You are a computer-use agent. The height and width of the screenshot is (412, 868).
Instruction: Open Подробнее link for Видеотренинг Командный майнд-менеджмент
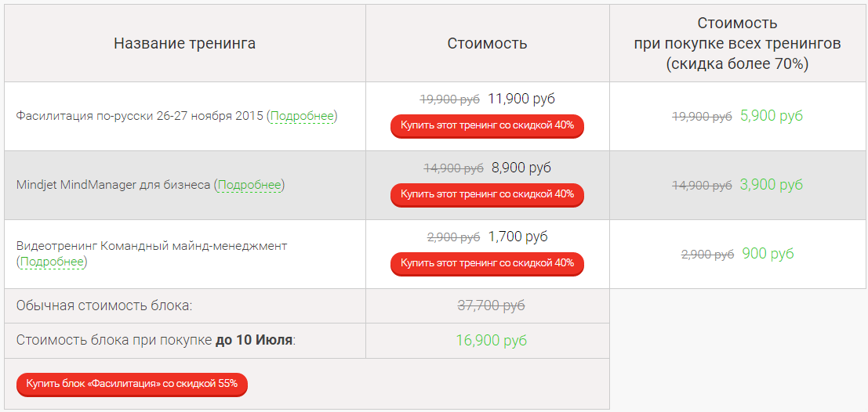[x=52, y=262]
